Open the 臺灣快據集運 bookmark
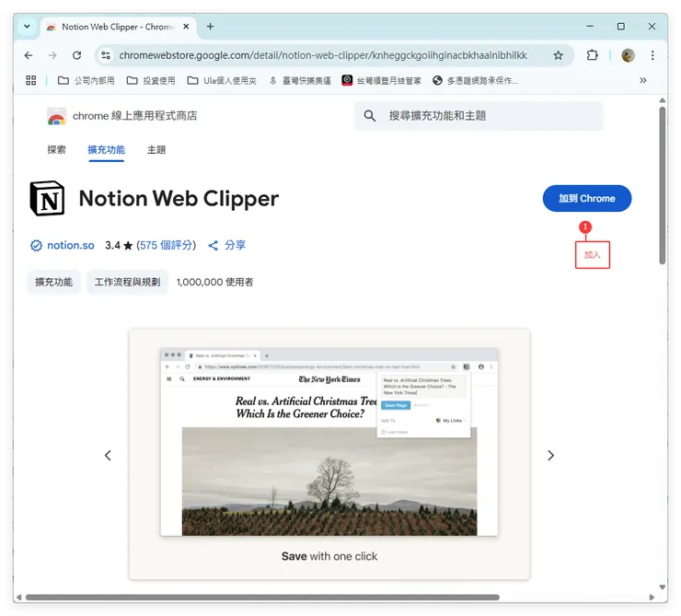This screenshot has height=616, width=681. pyautogui.click(x=300, y=80)
